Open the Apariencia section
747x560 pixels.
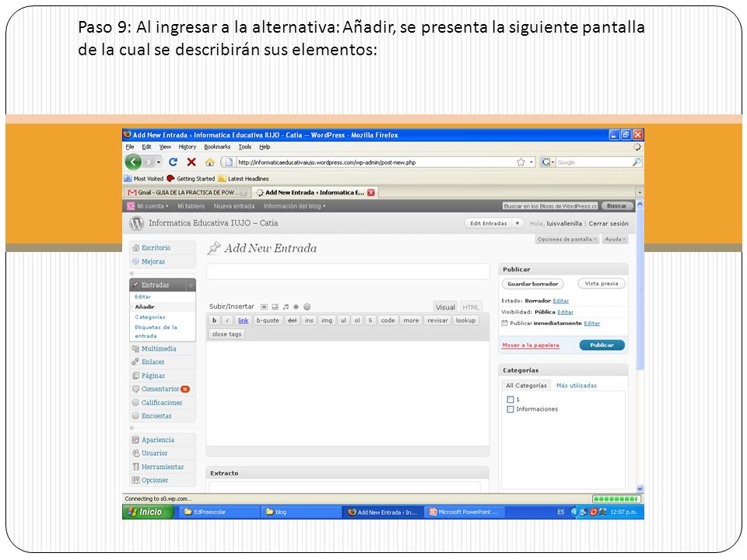158,440
